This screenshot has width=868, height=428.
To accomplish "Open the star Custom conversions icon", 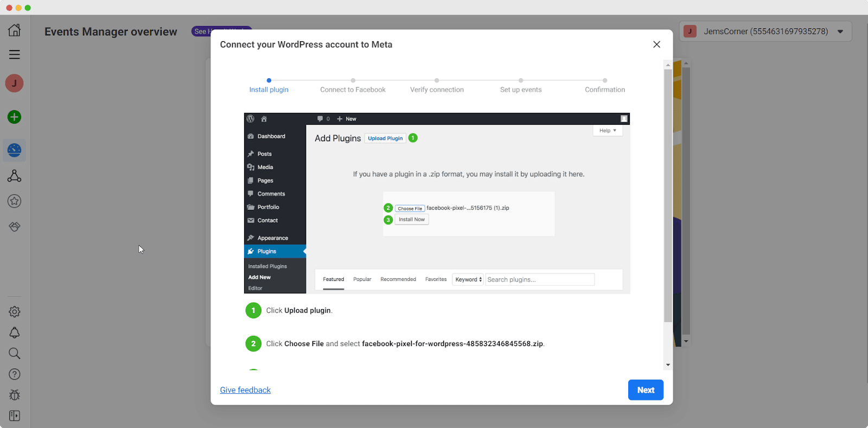I will tap(15, 201).
